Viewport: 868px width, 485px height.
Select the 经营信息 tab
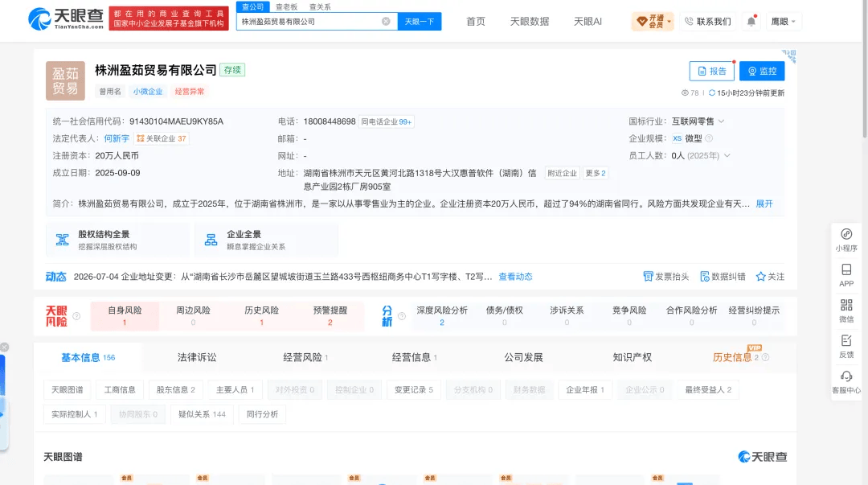point(414,357)
